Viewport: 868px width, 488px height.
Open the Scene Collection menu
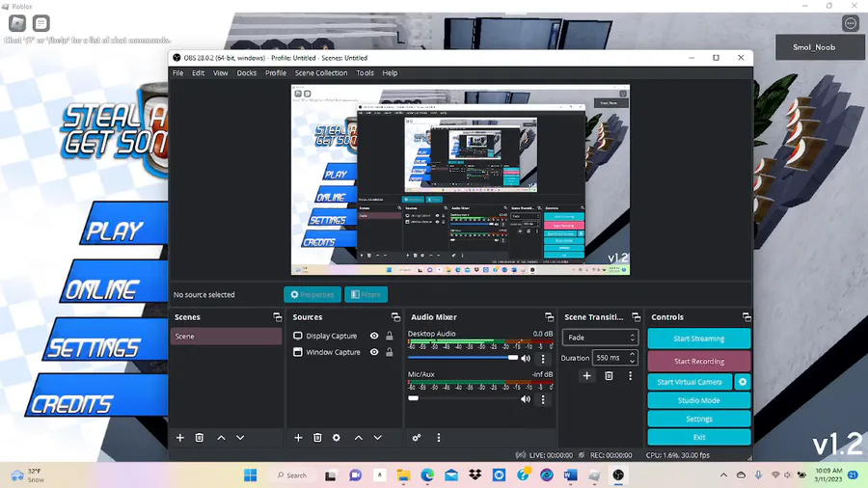(x=321, y=73)
